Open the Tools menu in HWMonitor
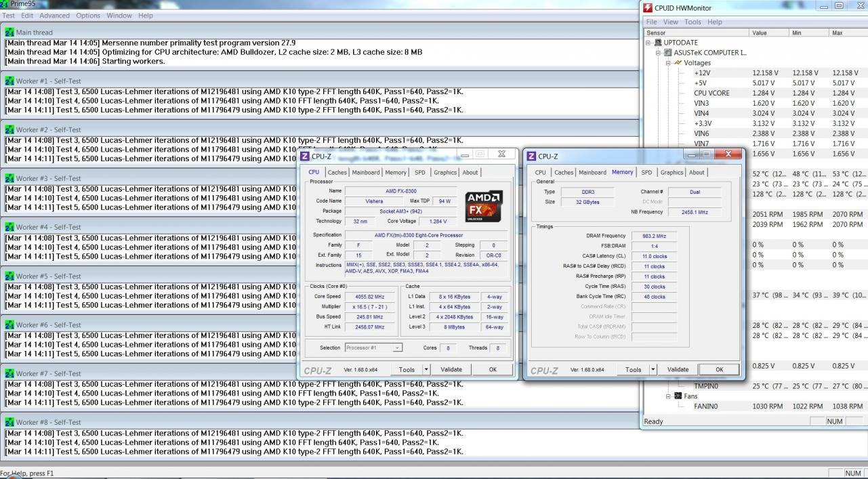This screenshot has width=868, height=479. click(693, 22)
